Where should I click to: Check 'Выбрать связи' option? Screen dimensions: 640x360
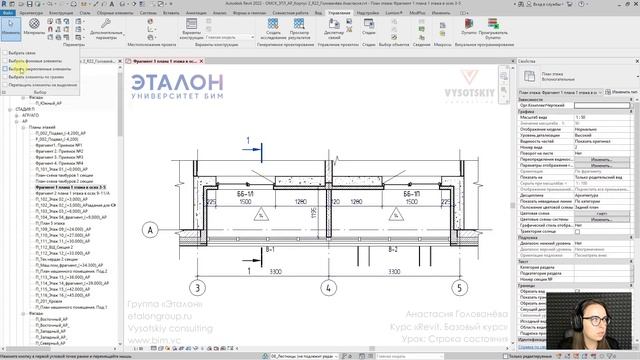pos(5,53)
